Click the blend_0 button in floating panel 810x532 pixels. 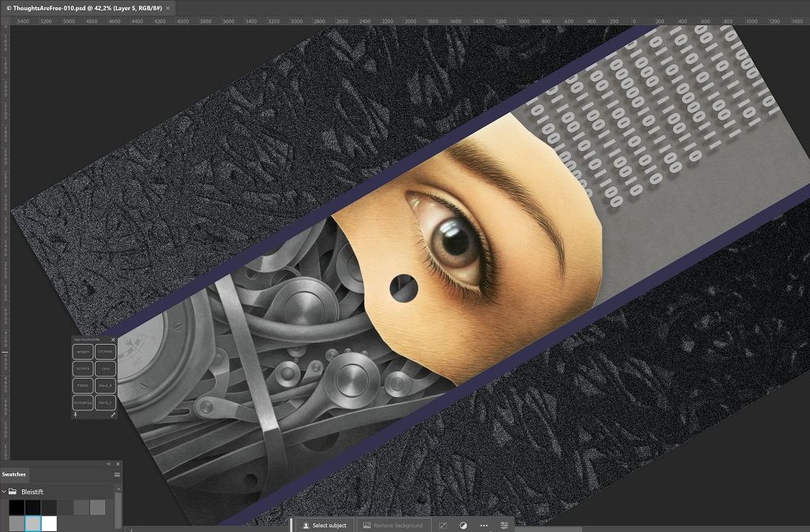[x=105, y=402]
